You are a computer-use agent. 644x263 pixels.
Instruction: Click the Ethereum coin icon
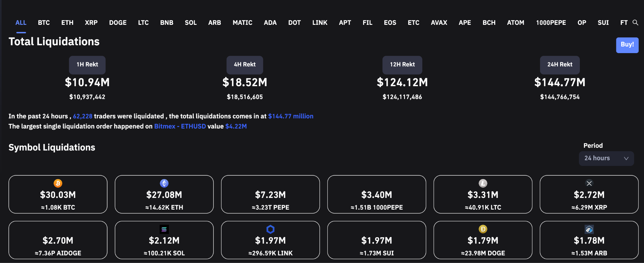164,183
